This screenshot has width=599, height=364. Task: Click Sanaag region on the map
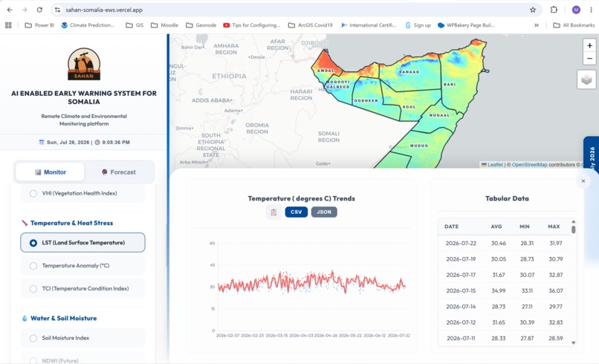click(x=409, y=72)
